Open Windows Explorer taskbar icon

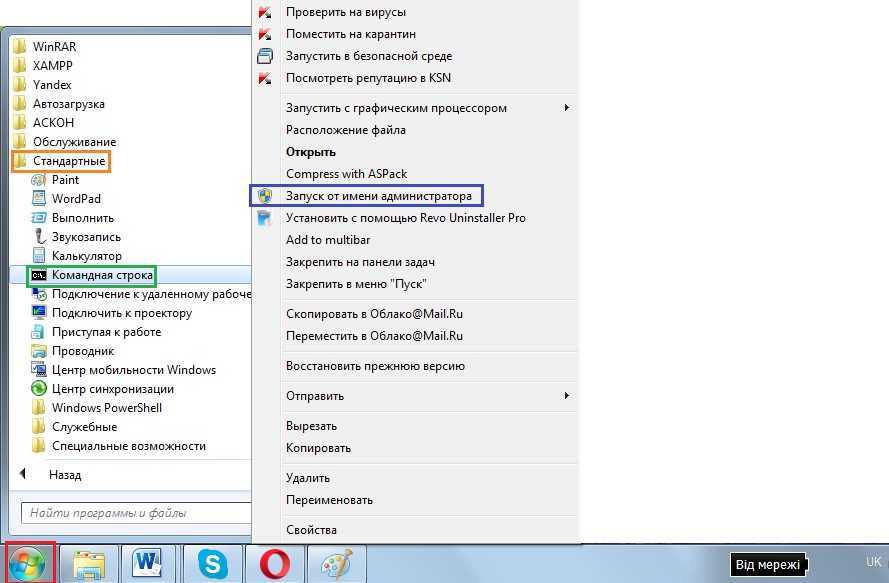[x=89, y=564]
